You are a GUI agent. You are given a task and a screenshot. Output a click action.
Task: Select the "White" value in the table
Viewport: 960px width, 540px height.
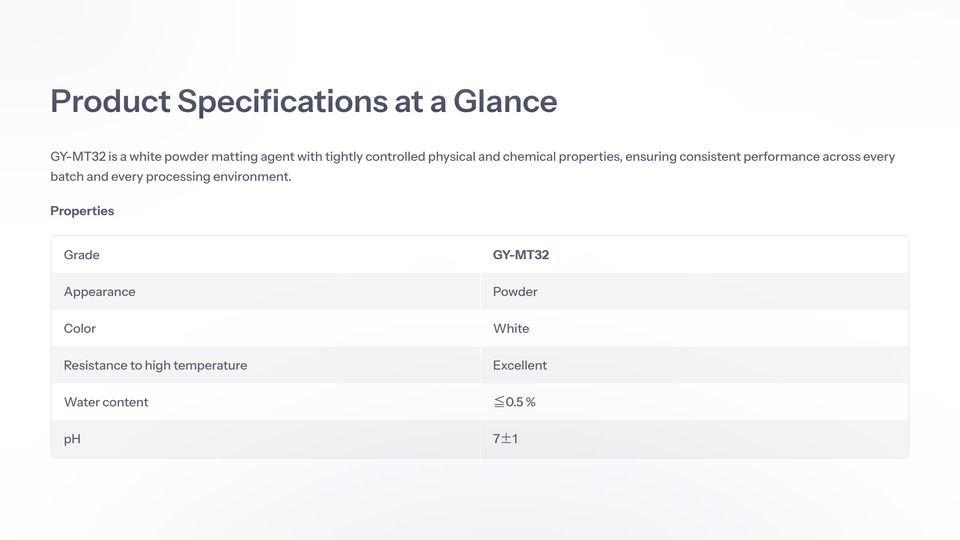pyautogui.click(x=511, y=328)
